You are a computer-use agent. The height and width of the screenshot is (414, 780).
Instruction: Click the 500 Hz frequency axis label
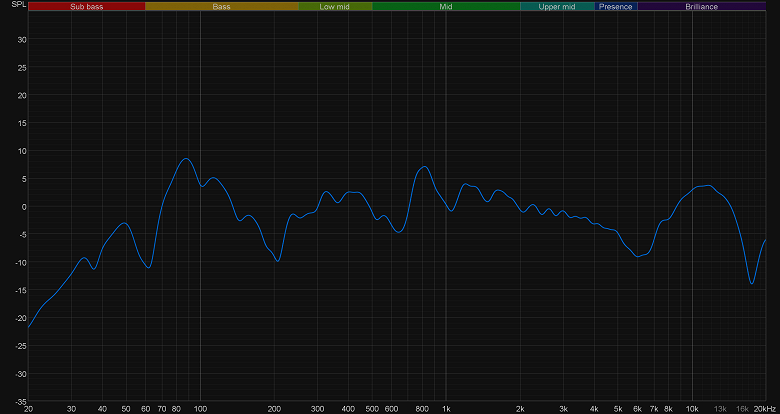pyautogui.click(x=372, y=409)
